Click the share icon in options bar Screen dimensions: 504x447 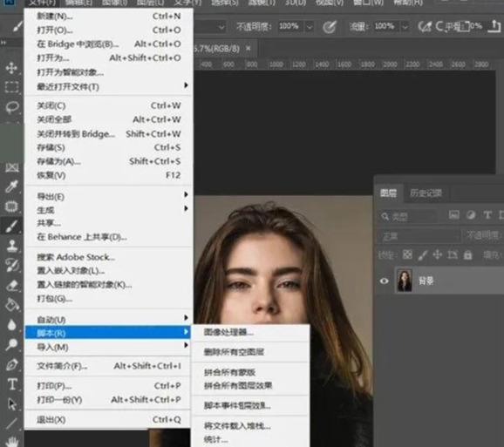coord(494,26)
